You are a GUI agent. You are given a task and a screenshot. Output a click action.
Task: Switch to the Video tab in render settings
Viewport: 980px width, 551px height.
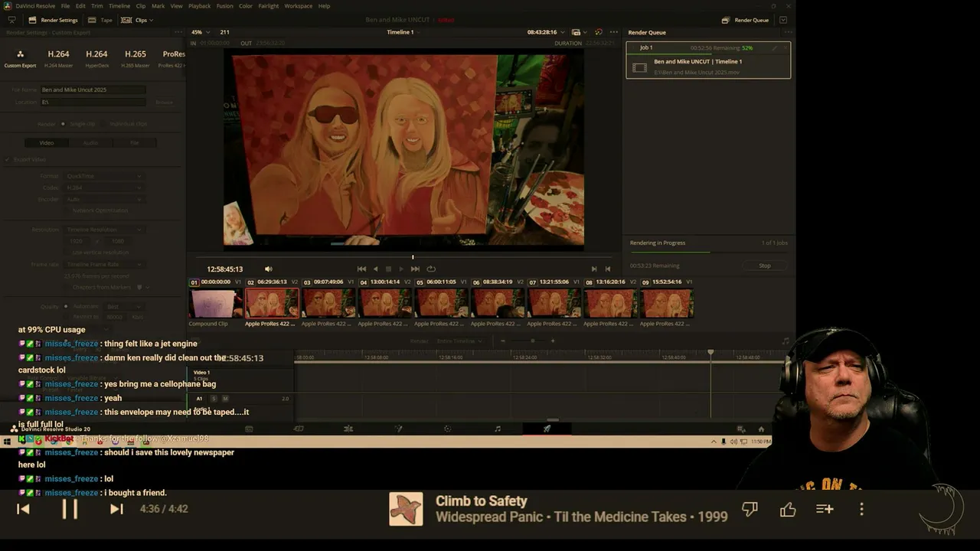coord(47,142)
